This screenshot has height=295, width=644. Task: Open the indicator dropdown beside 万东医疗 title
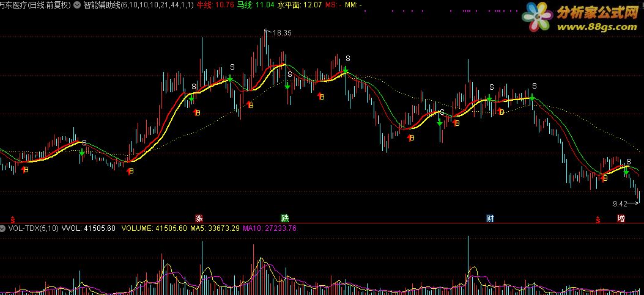(77, 5)
